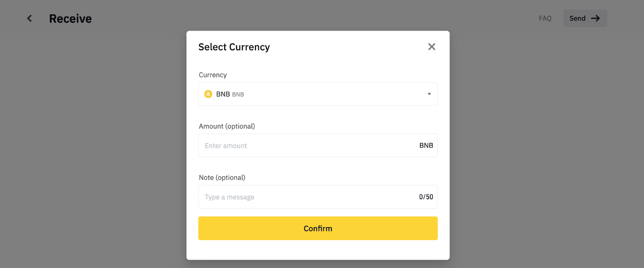The height and width of the screenshot is (268, 644).
Task: Click the BNB BNB selected currency text
Action: (x=230, y=94)
